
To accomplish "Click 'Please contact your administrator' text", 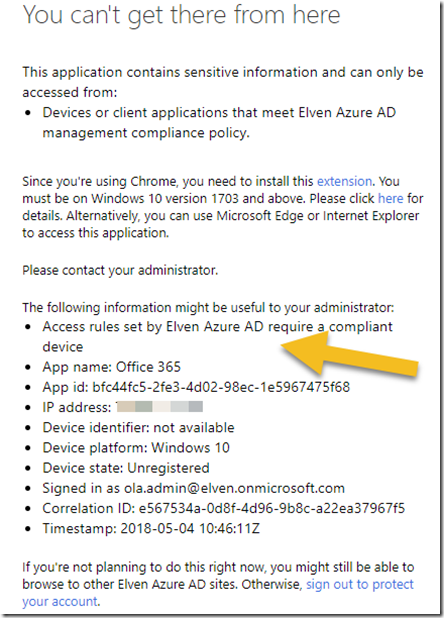I will click(x=120, y=270).
